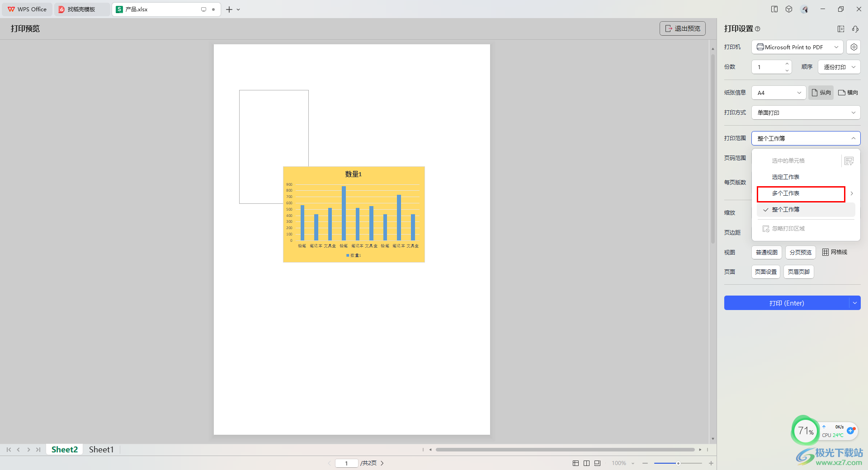Open 页面设置 page setup
Viewport: 868px width, 470px height.
tap(766, 272)
